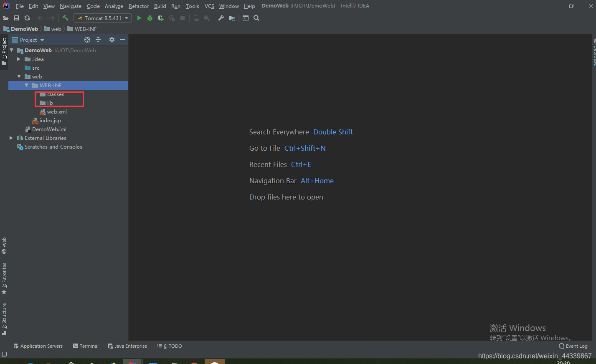Build the project with hammer icon

point(65,18)
